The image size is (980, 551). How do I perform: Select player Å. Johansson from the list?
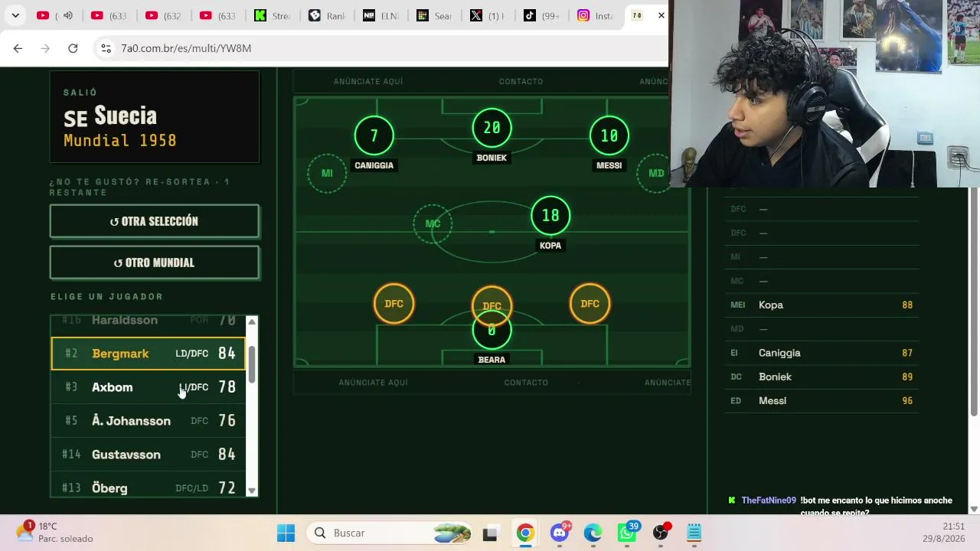click(148, 421)
